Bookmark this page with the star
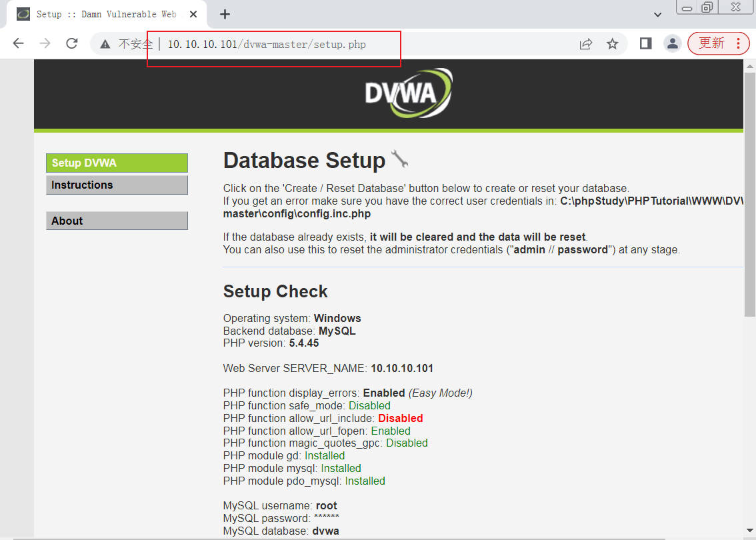 pyautogui.click(x=612, y=44)
